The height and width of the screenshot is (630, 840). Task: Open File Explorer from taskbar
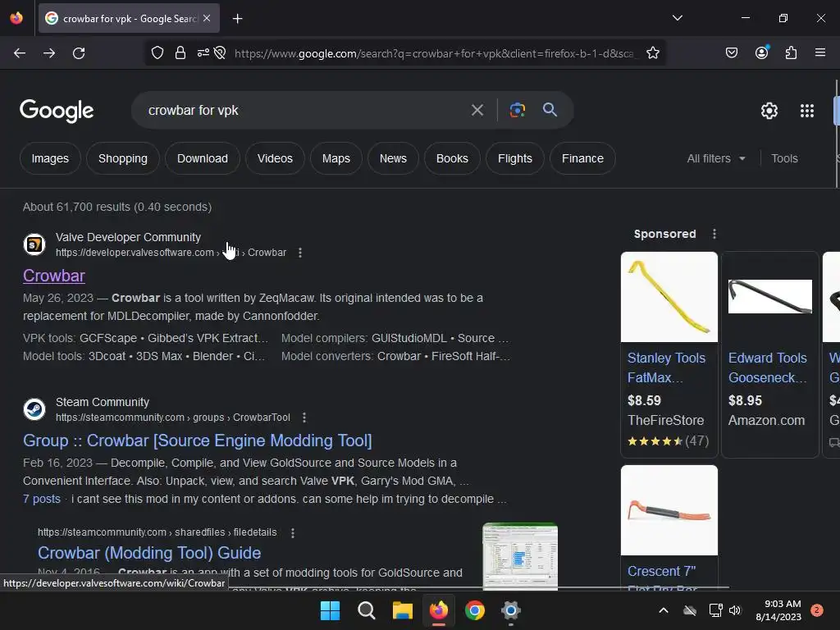[x=402, y=610]
